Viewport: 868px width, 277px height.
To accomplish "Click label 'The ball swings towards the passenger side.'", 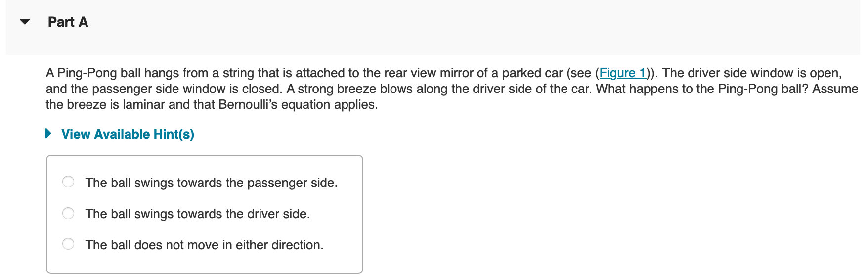I will click(211, 183).
